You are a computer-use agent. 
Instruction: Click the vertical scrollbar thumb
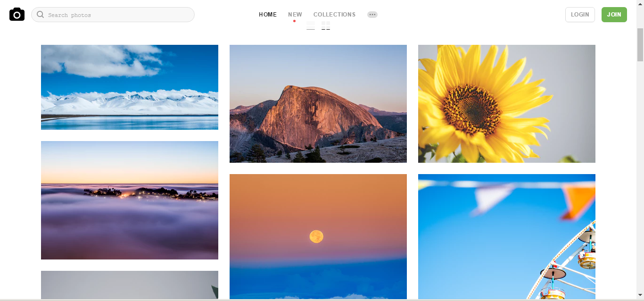(x=640, y=44)
